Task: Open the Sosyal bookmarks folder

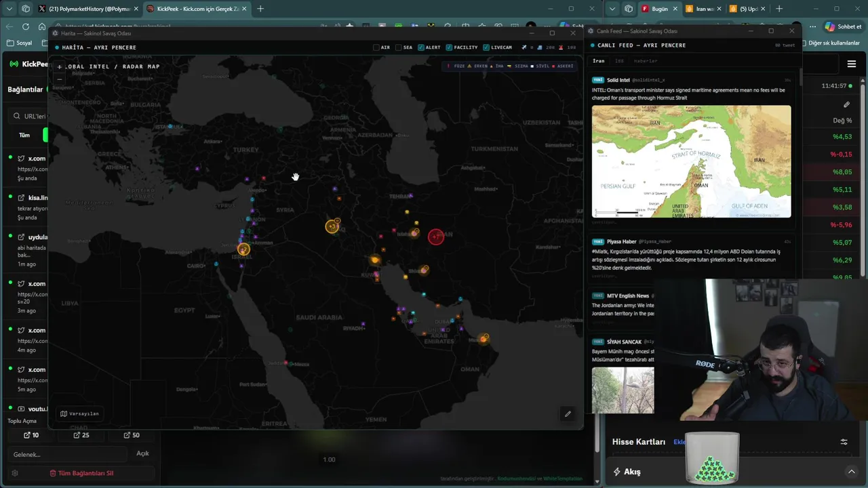Action: pyautogui.click(x=20, y=43)
